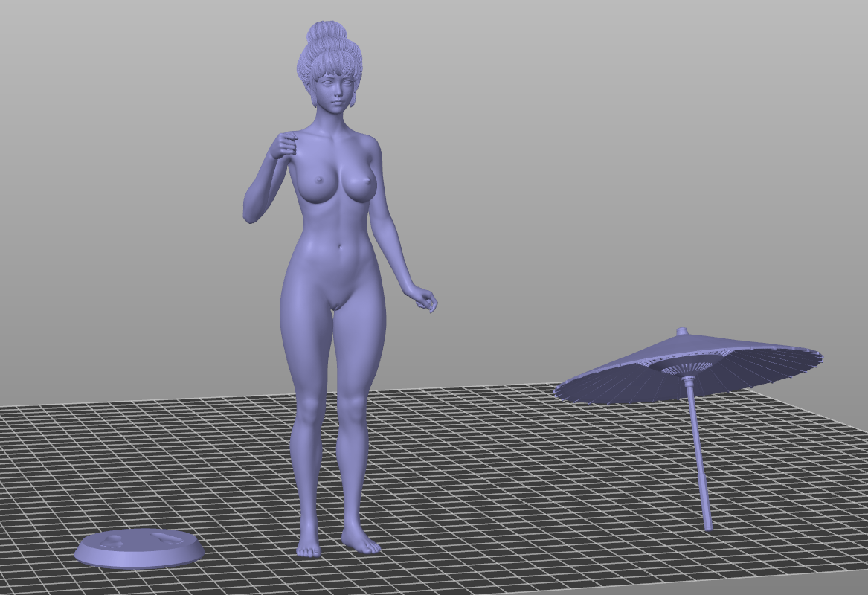Click the bottom end of umbrella handle
868x595 pixels.
point(707,525)
